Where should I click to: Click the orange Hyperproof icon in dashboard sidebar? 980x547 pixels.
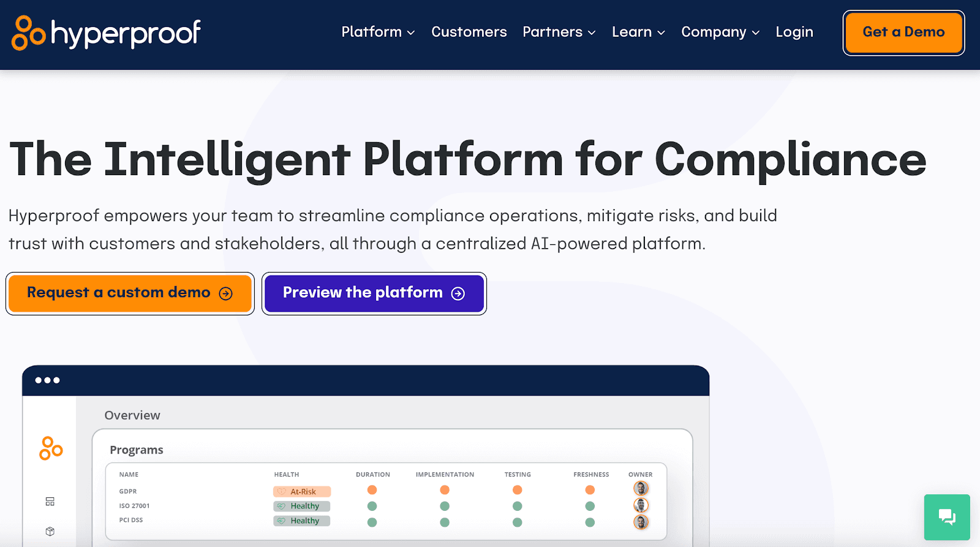point(51,448)
